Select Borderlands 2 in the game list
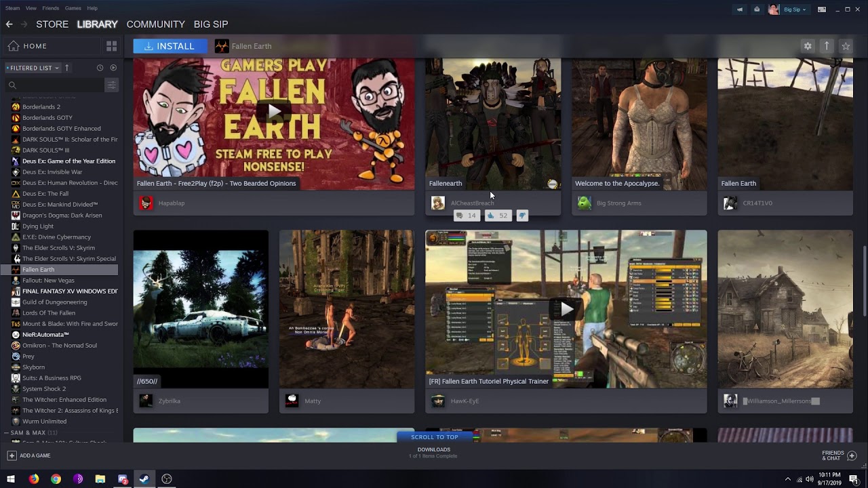This screenshot has width=868, height=488. [41, 106]
